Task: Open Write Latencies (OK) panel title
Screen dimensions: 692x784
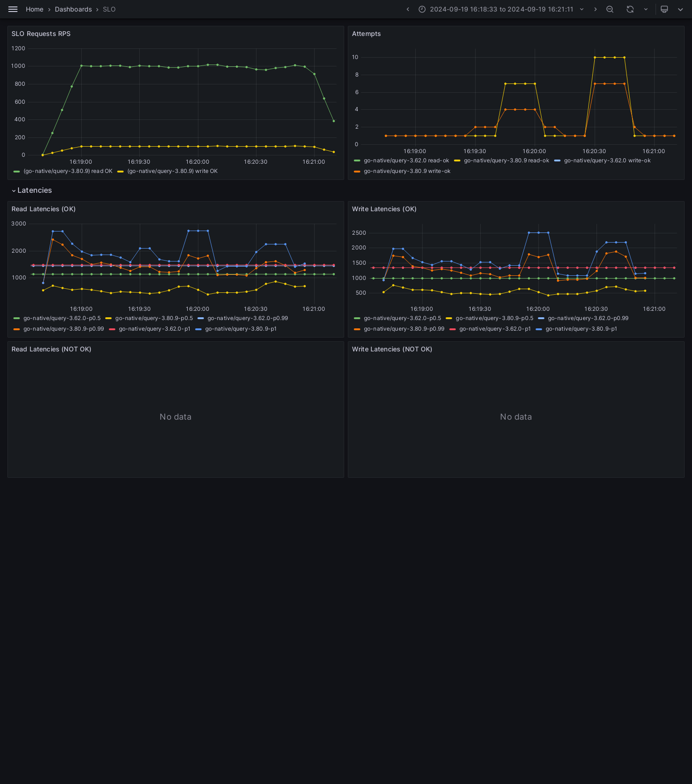Action: click(x=384, y=209)
